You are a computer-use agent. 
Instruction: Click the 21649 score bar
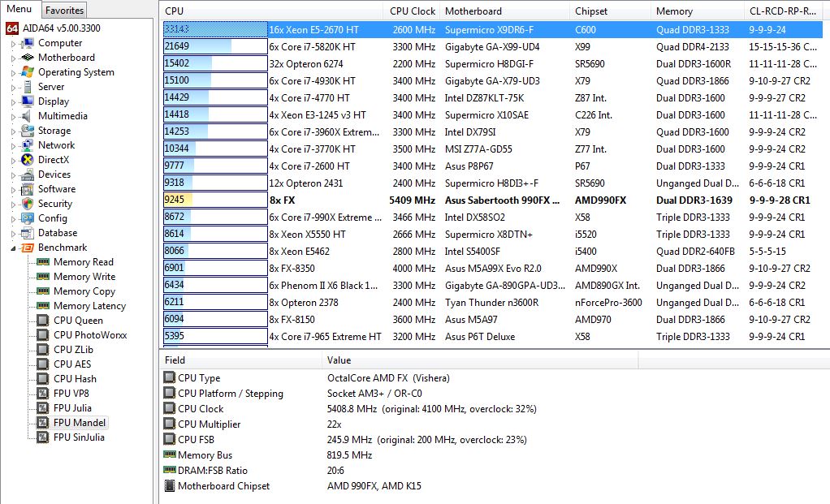pos(215,46)
